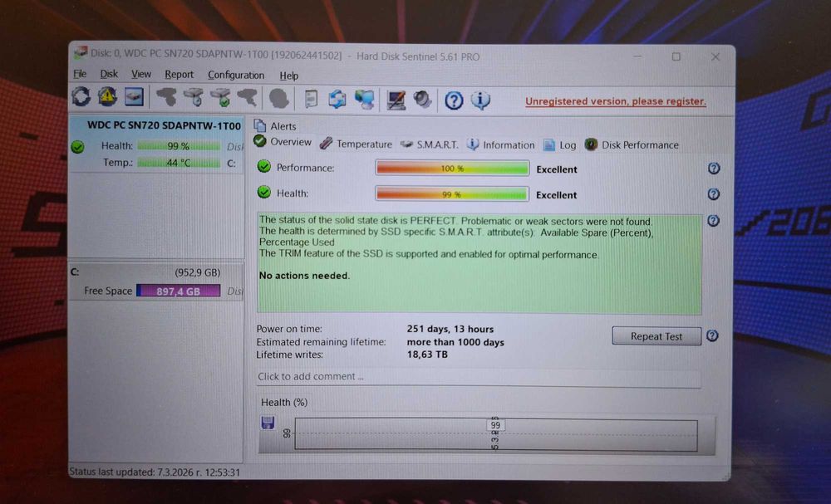Click the networked computers toolbar icon

(365, 100)
